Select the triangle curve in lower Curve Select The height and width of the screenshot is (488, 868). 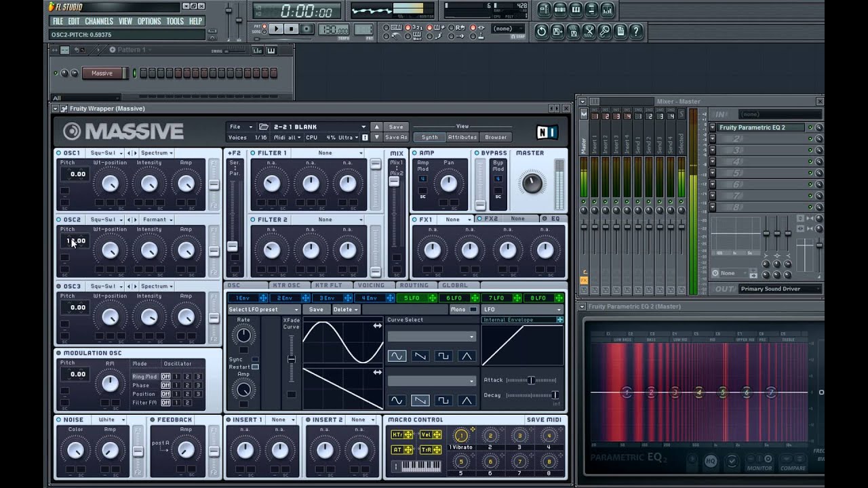pyautogui.click(x=466, y=401)
